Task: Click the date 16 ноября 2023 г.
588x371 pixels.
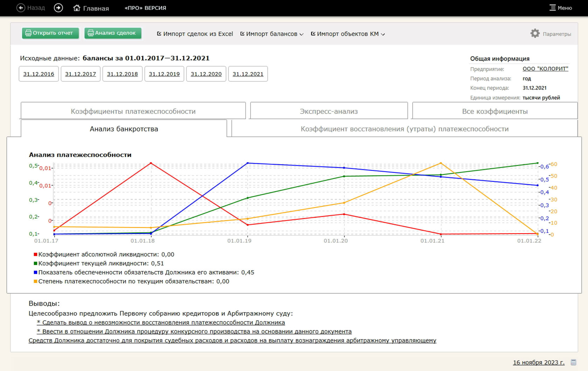Action: coord(539,362)
